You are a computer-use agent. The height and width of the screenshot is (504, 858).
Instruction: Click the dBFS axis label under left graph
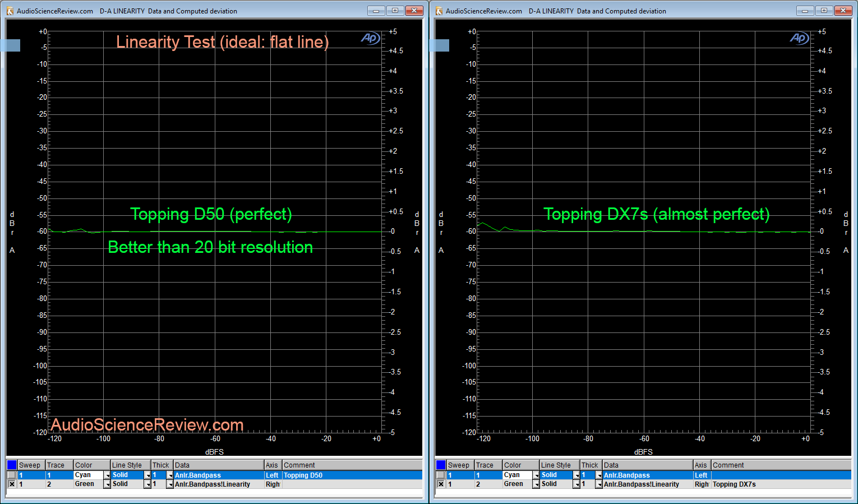coord(214,452)
